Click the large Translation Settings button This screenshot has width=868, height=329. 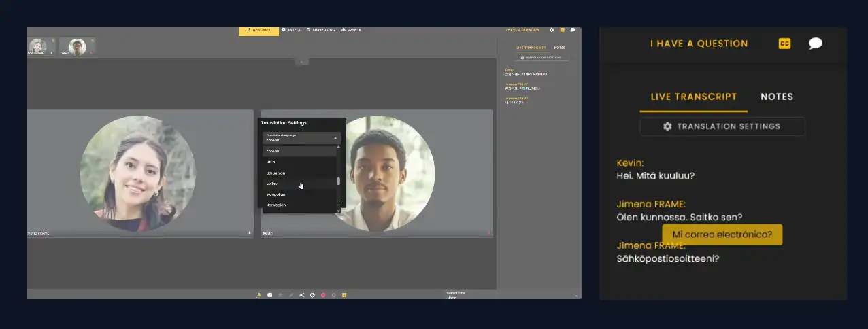[722, 126]
